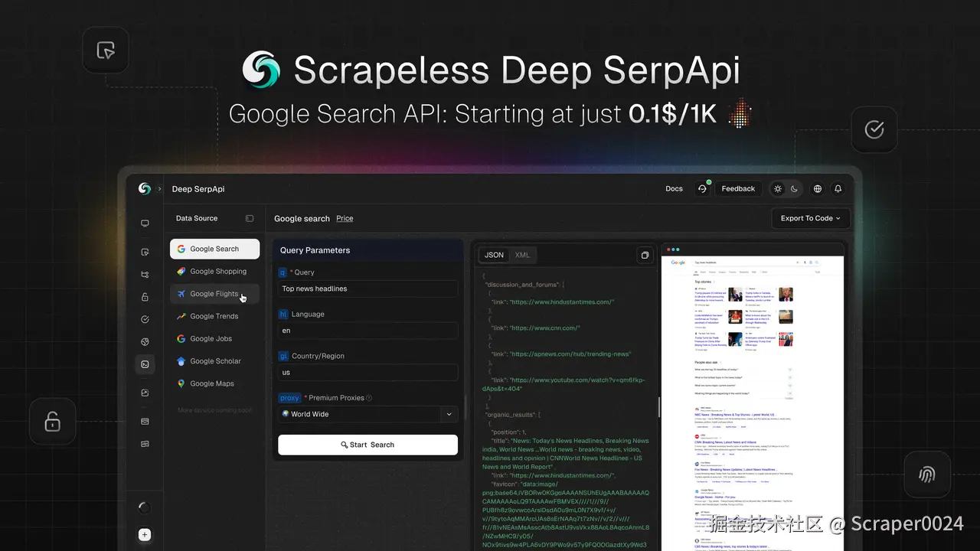This screenshot has height=551, width=980.
Task: Open the support headset icon next to Docs
Action: pyautogui.click(x=703, y=188)
